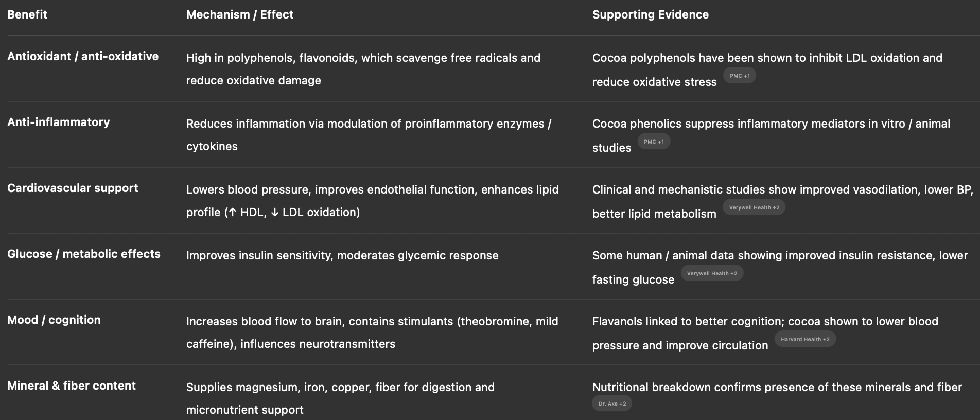Screen dimensions: 980x420
Task: Open the Dr. Axe +2 citation
Action: [x=612, y=404]
